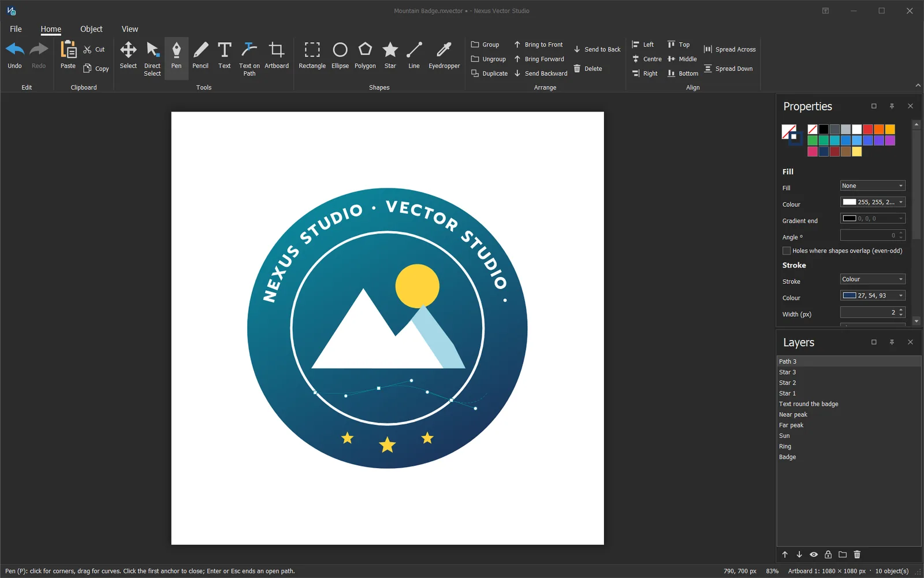Toggle layer lock with the padlock icon
The height and width of the screenshot is (578, 924).
(828, 554)
